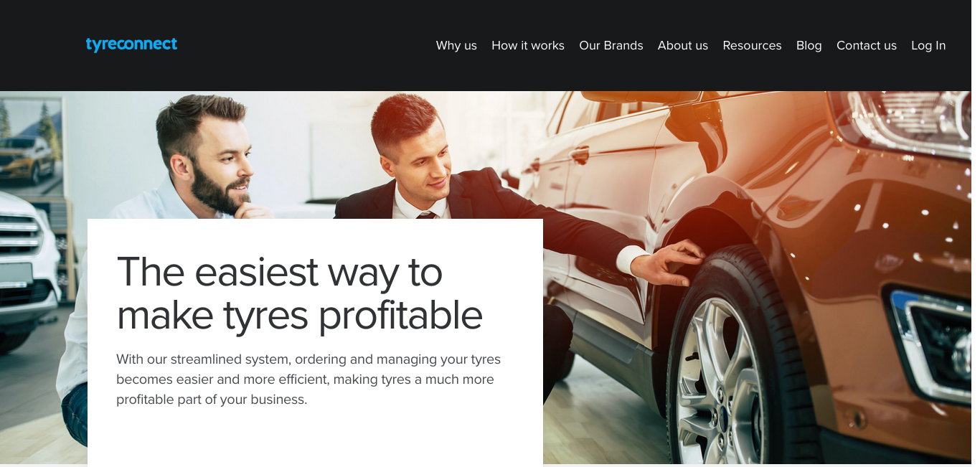Open the Contact us page
This screenshot has width=980, height=467.
click(867, 45)
